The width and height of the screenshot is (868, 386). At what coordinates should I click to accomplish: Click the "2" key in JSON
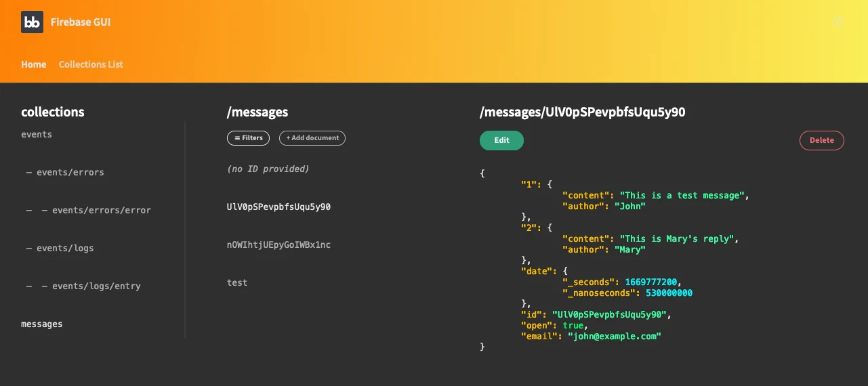click(529, 228)
